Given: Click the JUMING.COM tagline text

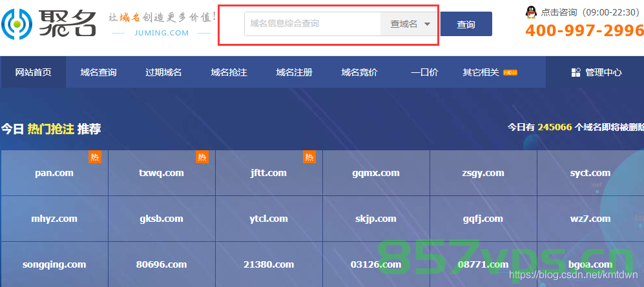Looking at the screenshot, I should click(x=161, y=33).
